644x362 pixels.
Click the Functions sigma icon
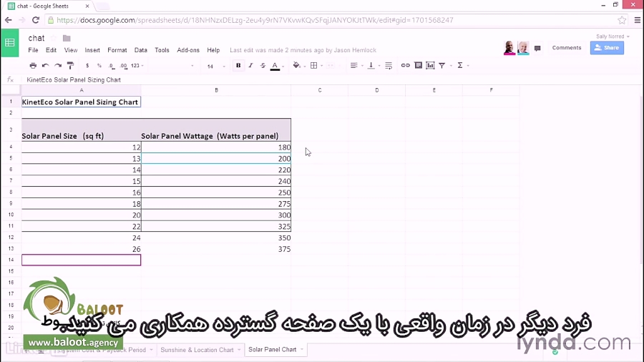tap(460, 66)
